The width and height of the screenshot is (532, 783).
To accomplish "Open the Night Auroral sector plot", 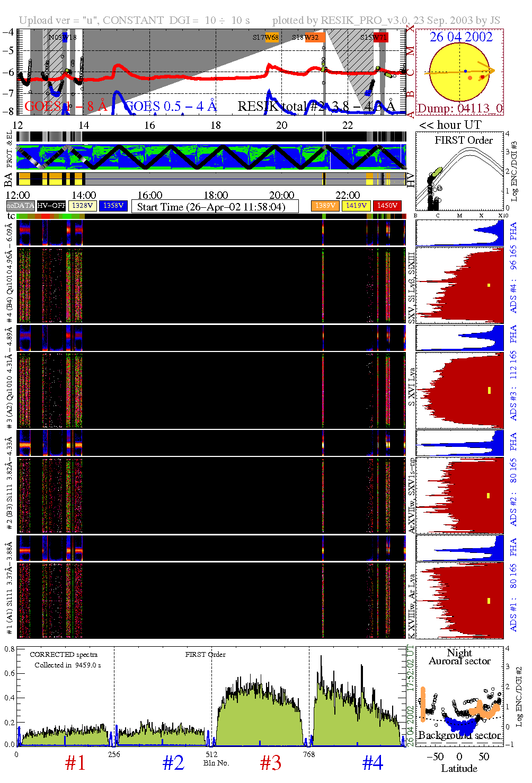I will (459, 696).
